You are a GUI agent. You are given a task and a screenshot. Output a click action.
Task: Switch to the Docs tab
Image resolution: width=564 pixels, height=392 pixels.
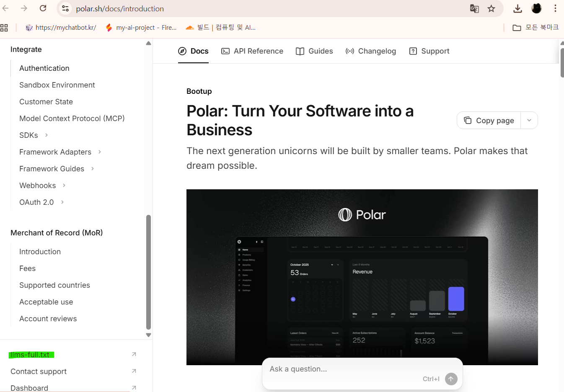coord(193,51)
